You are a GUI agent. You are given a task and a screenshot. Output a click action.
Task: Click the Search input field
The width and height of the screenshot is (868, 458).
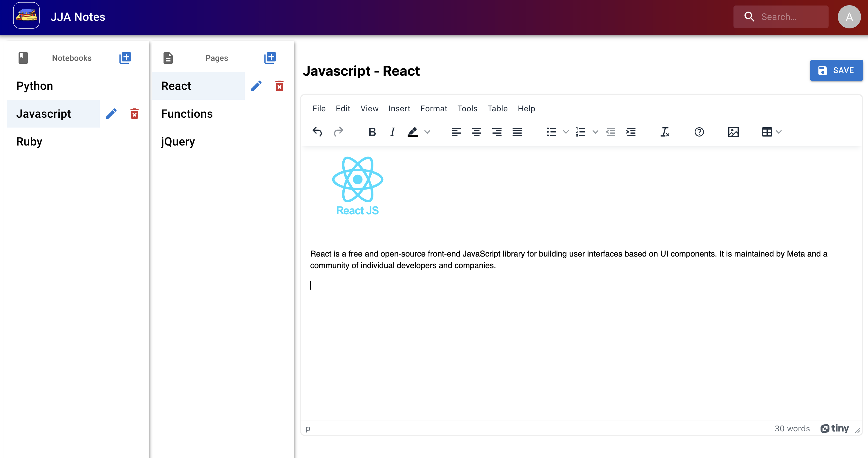[x=781, y=17]
